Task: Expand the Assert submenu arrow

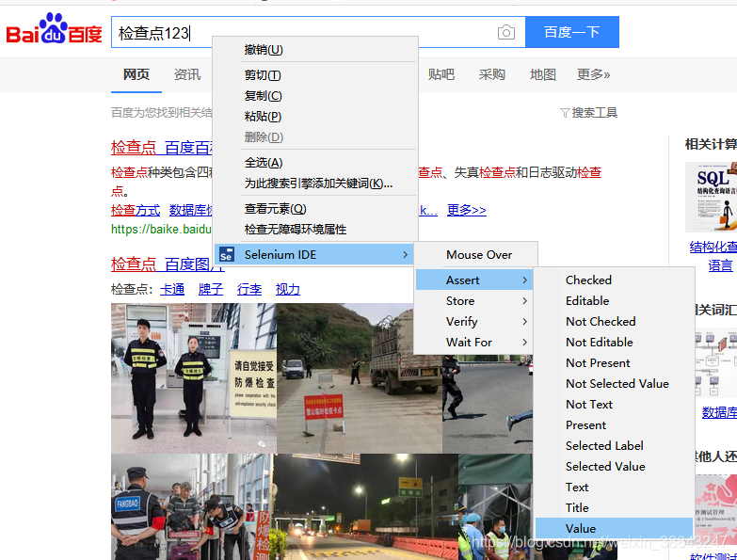Action: point(525,280)
